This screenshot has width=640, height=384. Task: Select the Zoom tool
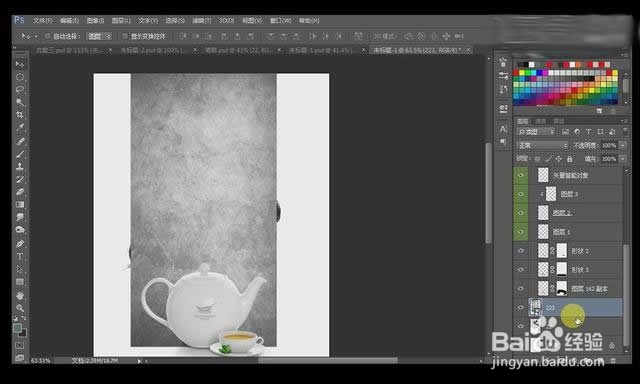(20, 308)
